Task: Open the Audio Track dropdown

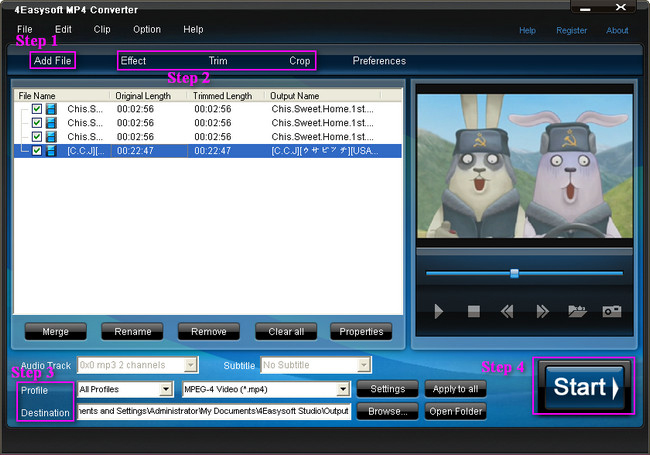Action: 190,365
